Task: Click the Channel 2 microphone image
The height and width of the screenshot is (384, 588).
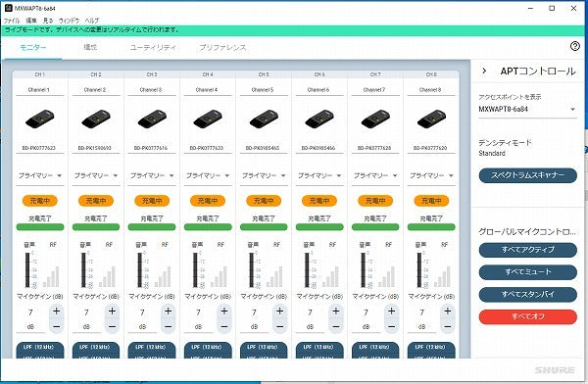Action: [96, 120]
